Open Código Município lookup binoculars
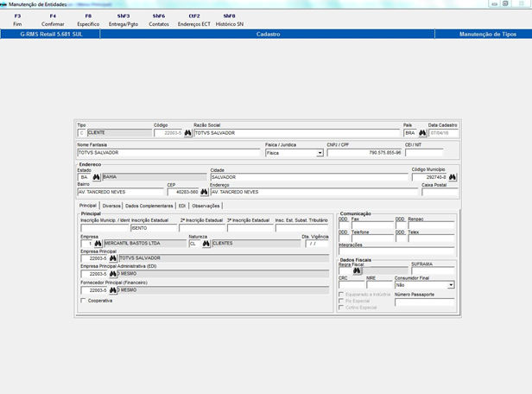 coord(453,177)
